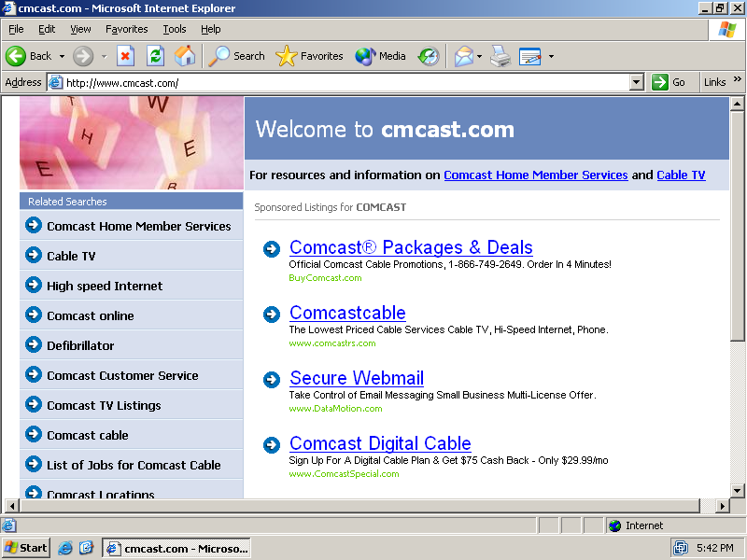Viewport: 747px width, 560px height.
Task: Print the page with the printer icon
Action: [500, 56]
